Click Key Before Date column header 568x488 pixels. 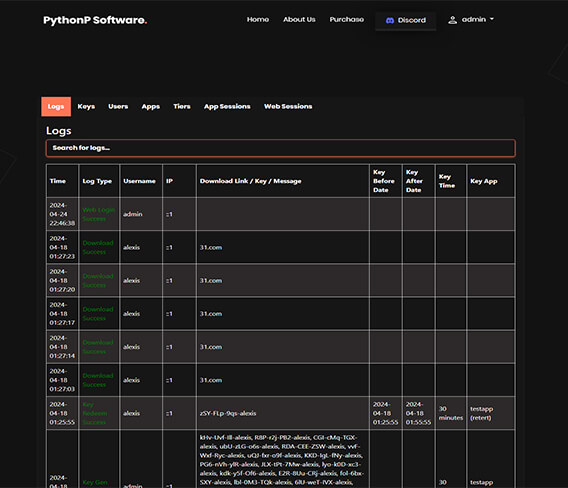[384, 181]
